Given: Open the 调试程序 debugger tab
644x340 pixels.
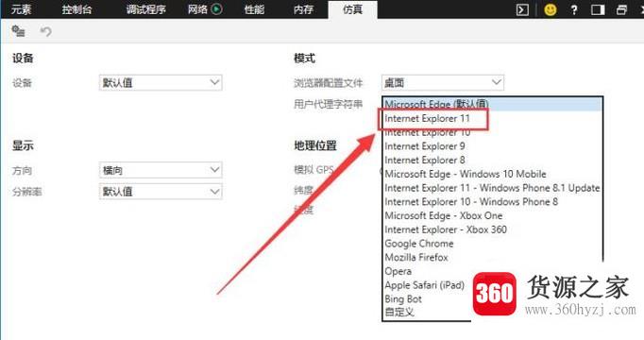Looking at the screenshot, I should coord(145,9).
